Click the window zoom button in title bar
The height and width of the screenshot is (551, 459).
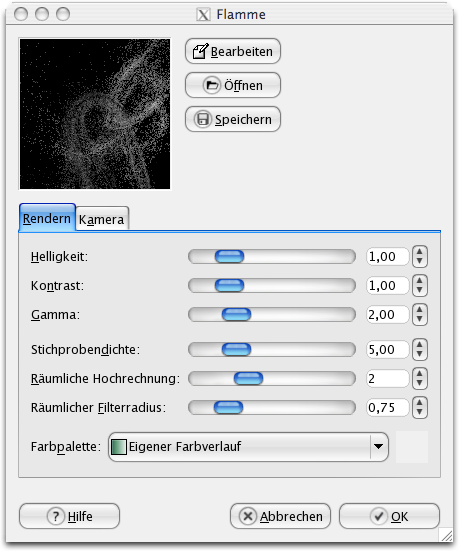pyautogui.click(x=63, y=14)
